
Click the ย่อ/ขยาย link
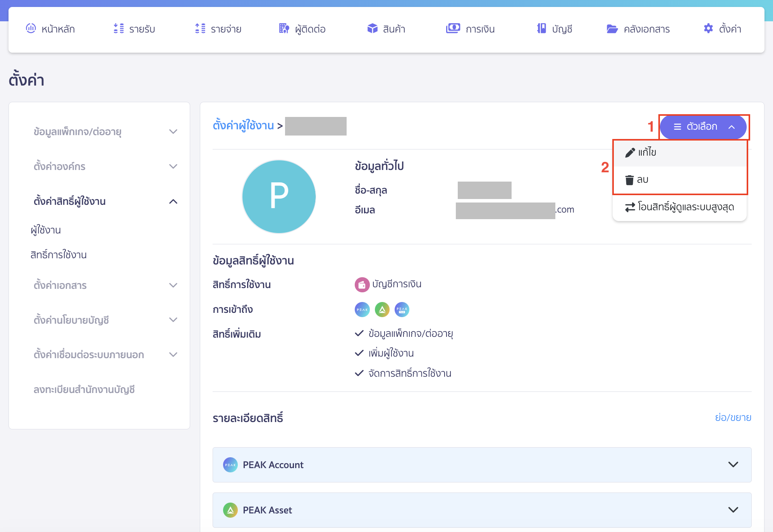(x=733, y=417)
